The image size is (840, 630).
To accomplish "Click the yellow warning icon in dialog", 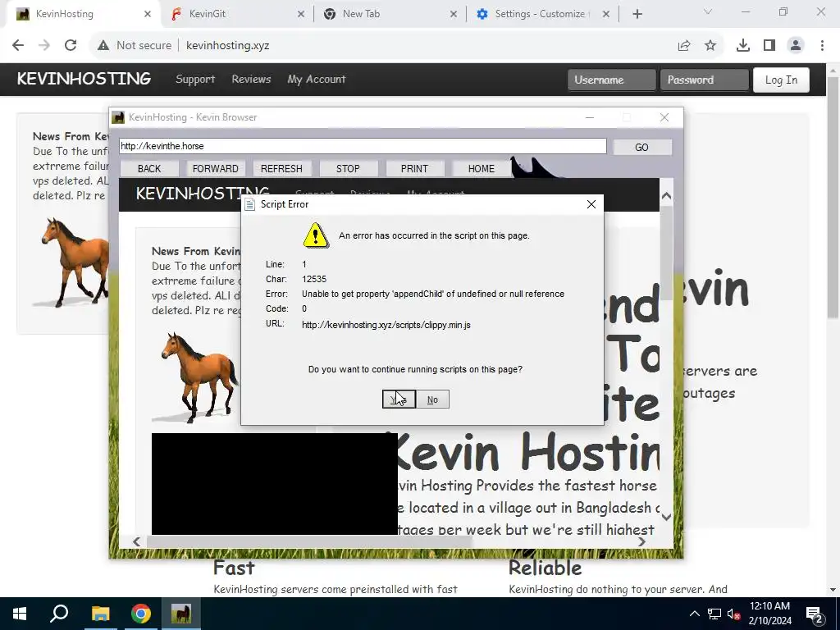I will pyautogui.click(x=316, y=235).
